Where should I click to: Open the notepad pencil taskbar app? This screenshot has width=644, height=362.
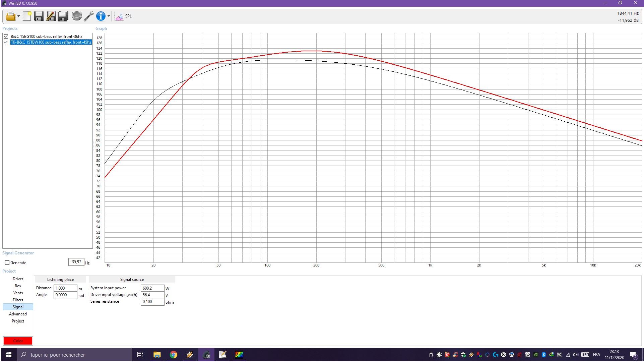(x=223, y=355)
